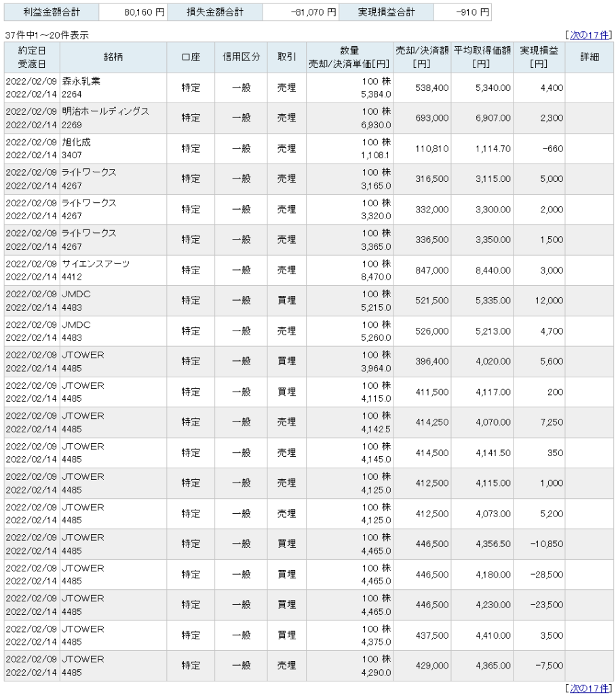Click sale amount 437,500 in JTOWER row
The height and width of the screenshot is (695, 616).
click(431, 635)
